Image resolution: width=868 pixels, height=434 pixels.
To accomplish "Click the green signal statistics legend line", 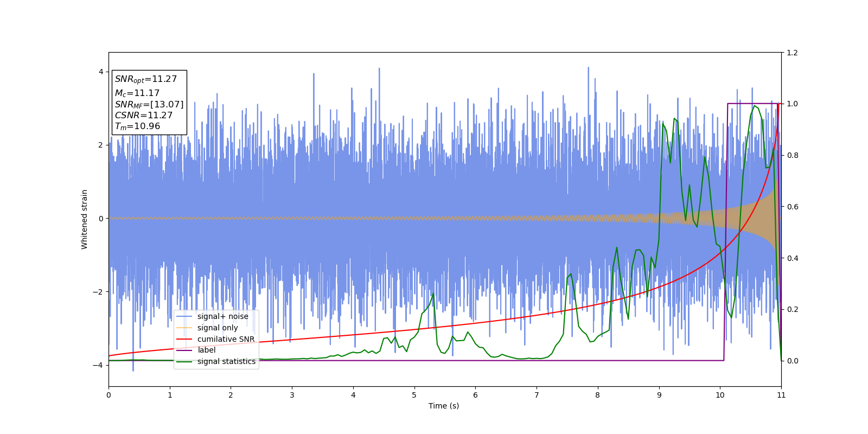I will click(x=184, y=362).
